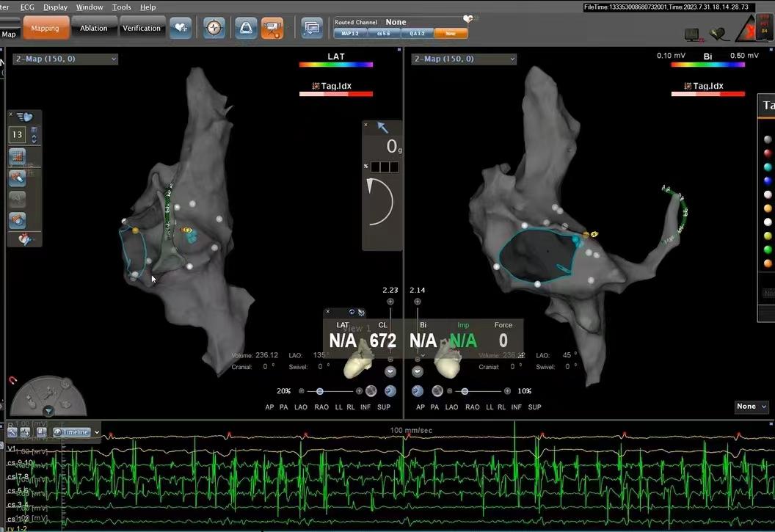Click the orange camera recording toolbar icon
775x532 pixels.
272,28
